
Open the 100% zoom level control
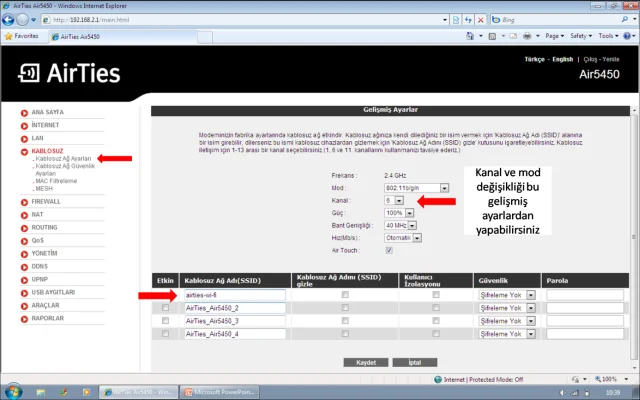tap(609, 379)
